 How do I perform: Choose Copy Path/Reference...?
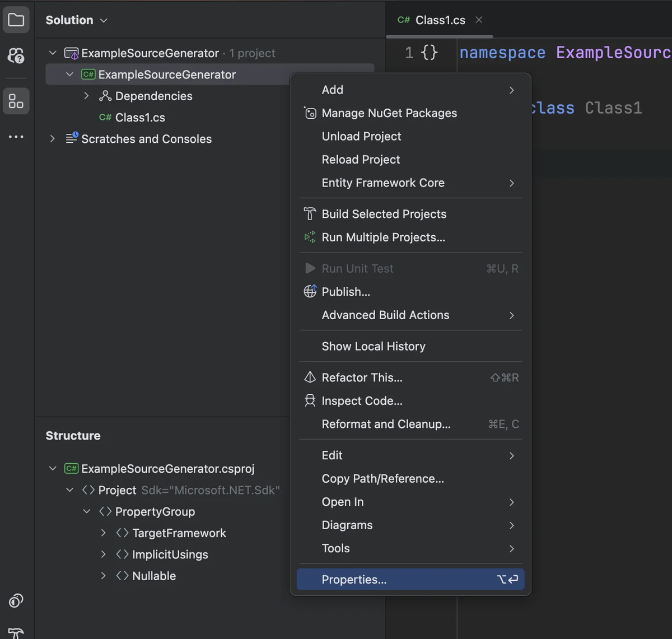[x=410, y=479]
